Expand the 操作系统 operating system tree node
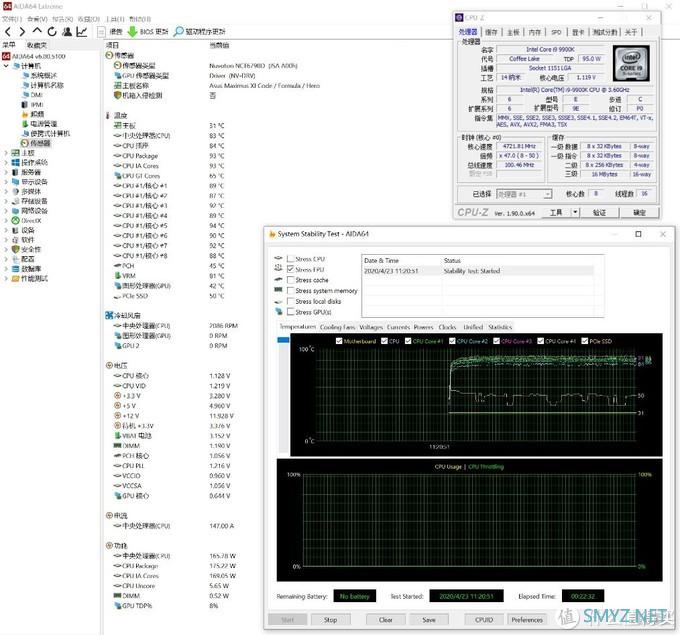 pos(6,162)
